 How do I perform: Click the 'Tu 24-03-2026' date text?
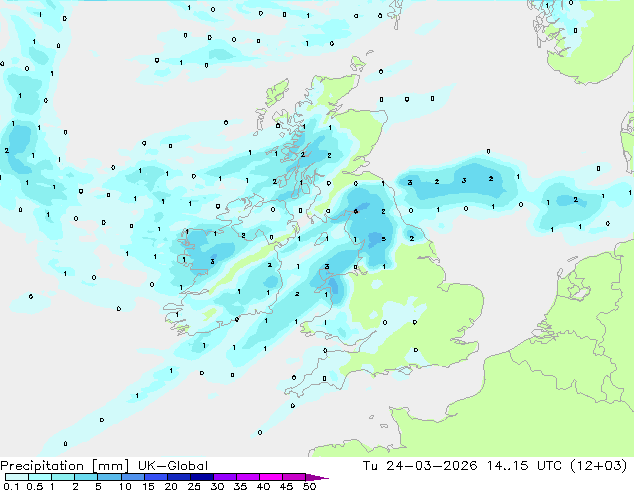420,466
